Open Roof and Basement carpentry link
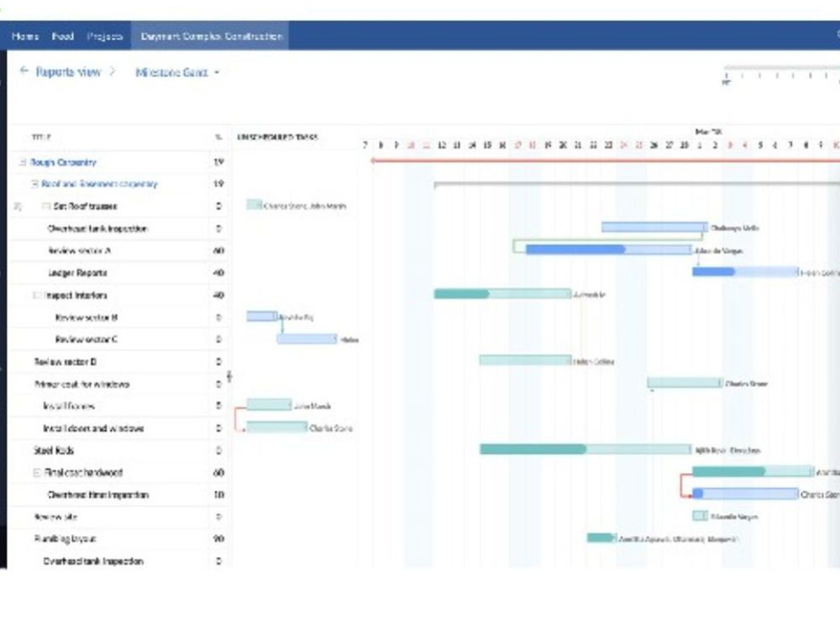This screenshot has height=630, width=840. (100, 184)
